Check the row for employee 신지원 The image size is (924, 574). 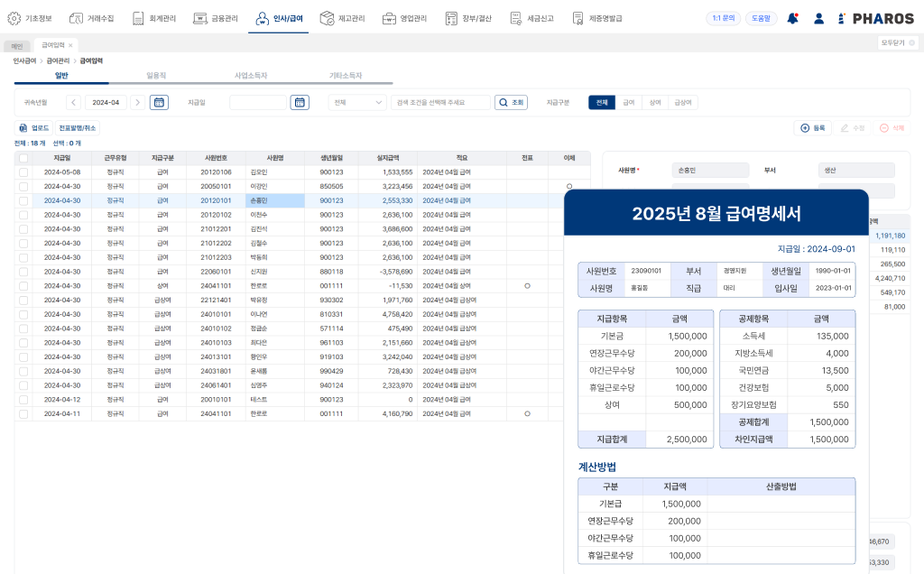23,272
